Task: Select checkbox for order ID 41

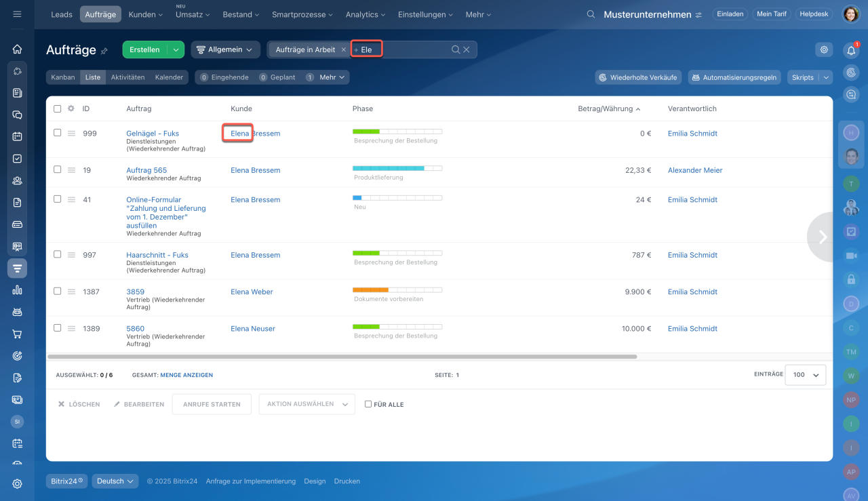Action: pos(58,199)
